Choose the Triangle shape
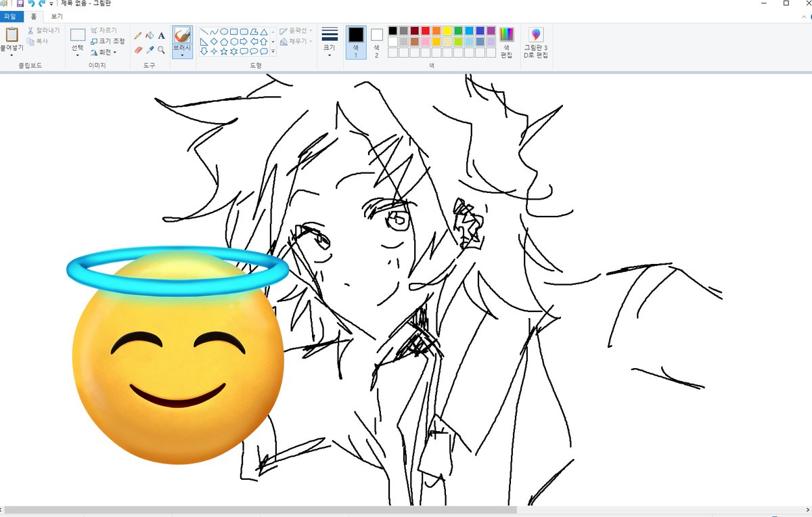This screenshot has height=517, width=812. [263, 32]
